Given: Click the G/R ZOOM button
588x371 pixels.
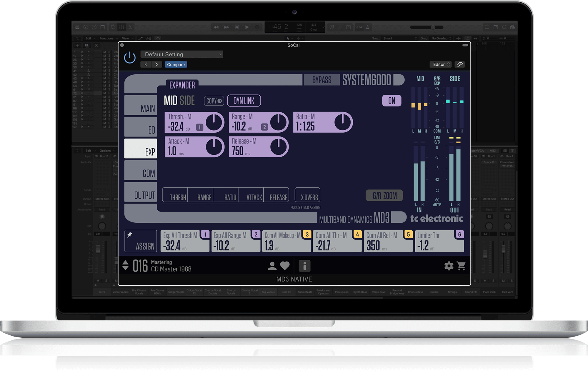Looking at the screenshot, I should [384, 195].
